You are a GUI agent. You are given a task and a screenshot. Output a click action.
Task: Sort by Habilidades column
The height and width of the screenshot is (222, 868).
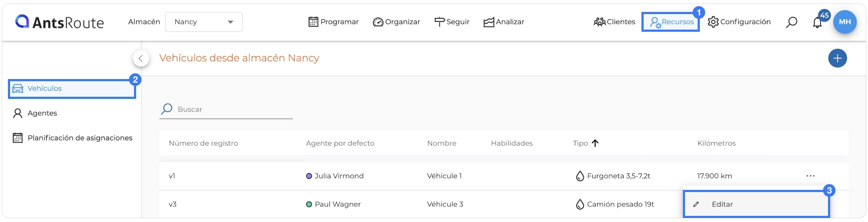pos(512,143)
